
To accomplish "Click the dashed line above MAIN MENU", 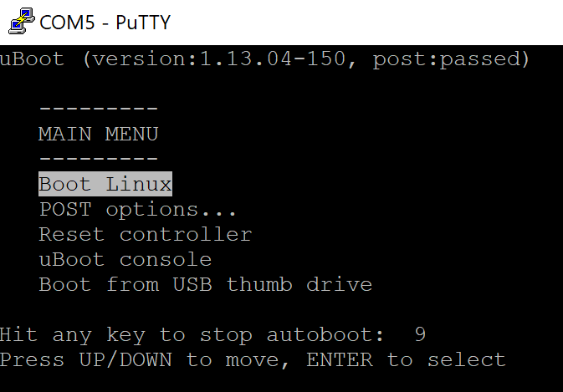I will (x=99, y=108).
